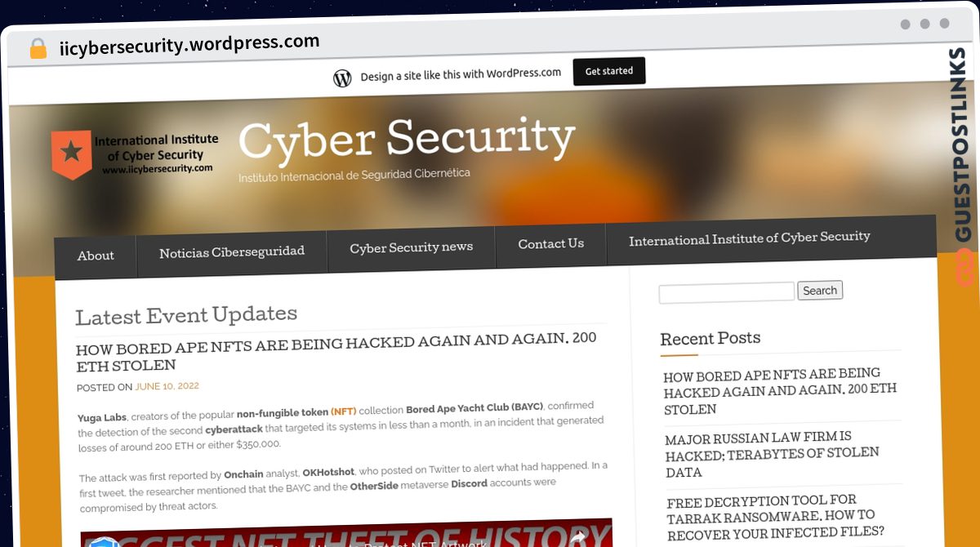Screen dimensions: 980x547
Task: Click the WordPress logo icon in banner
Action: pos(342,78)
